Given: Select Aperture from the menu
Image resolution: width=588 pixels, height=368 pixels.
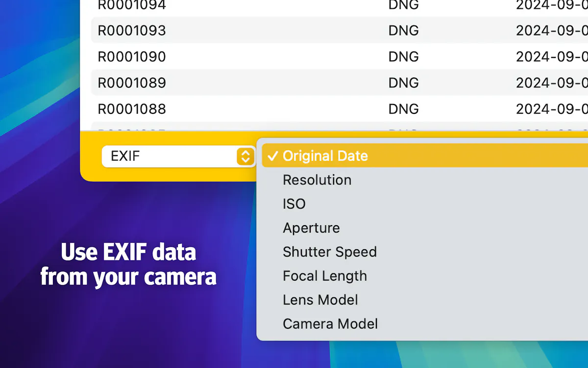Looking at the screenshot, I should (x=425, y=228).
